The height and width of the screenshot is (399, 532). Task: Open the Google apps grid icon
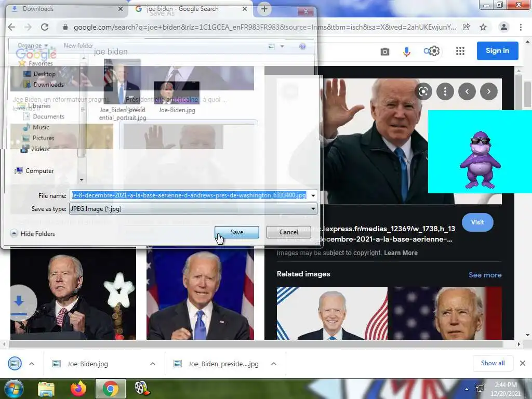tap(460, 51)
